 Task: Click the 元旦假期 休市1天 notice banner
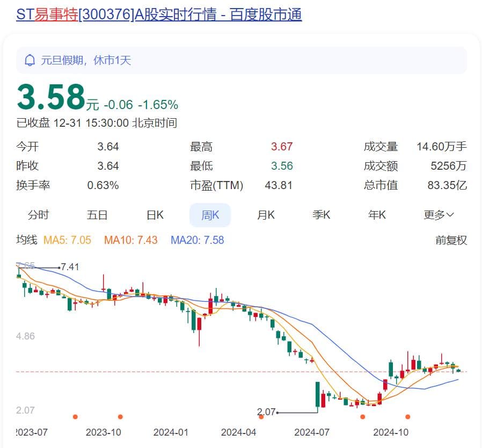tap(241, 60)
